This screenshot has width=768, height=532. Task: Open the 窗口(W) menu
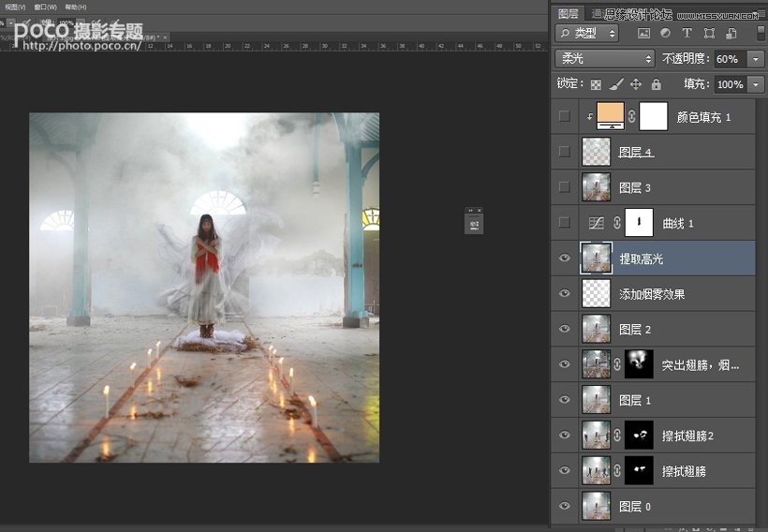46,7
